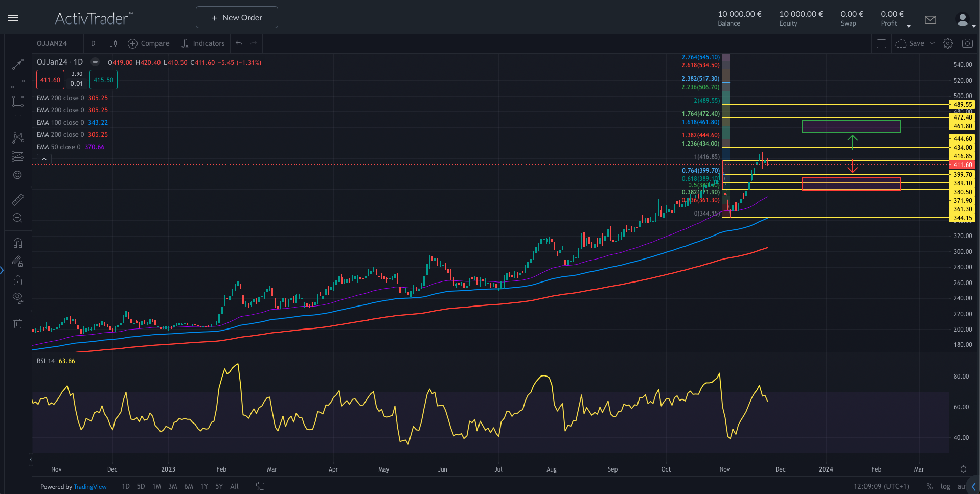Open the candlestick chart style picker

pyautogui.click(x=113, y=44)
